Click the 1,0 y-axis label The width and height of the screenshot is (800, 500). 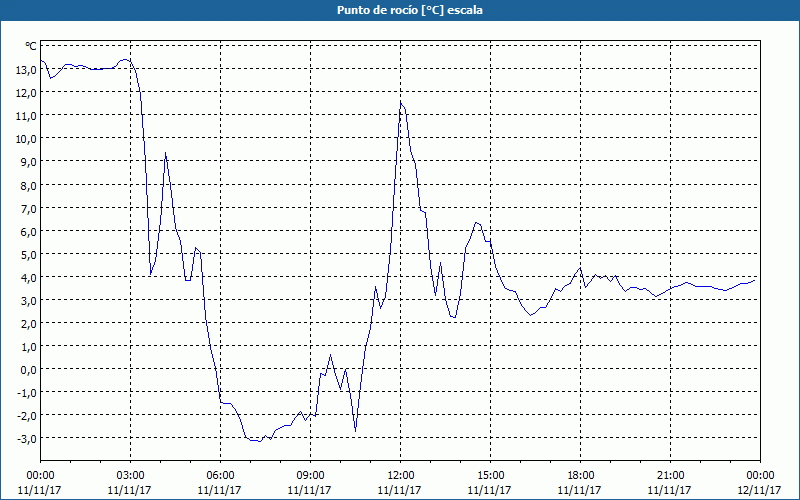coord(28,346)
